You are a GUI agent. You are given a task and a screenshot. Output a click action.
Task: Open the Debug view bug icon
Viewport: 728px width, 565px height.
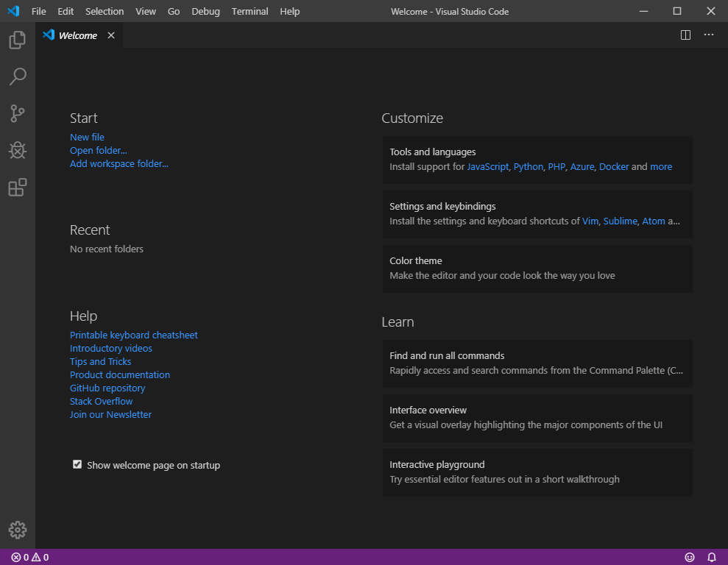[x=17, y=150]
